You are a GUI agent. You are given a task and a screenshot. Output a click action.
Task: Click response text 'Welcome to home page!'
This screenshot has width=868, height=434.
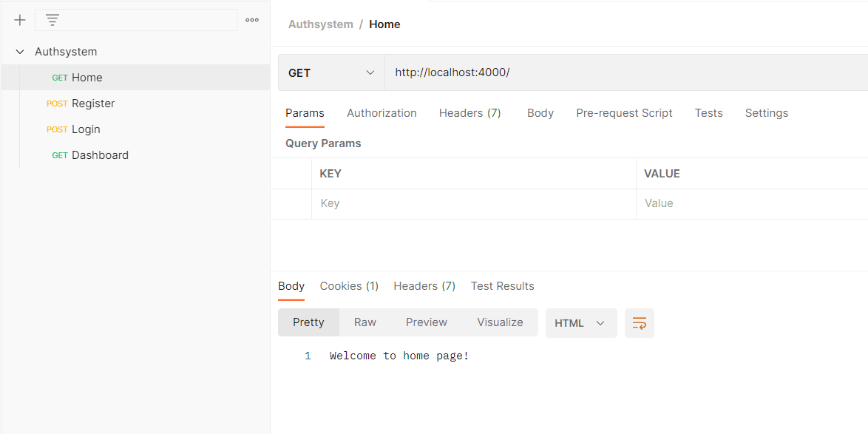point(399,356)
